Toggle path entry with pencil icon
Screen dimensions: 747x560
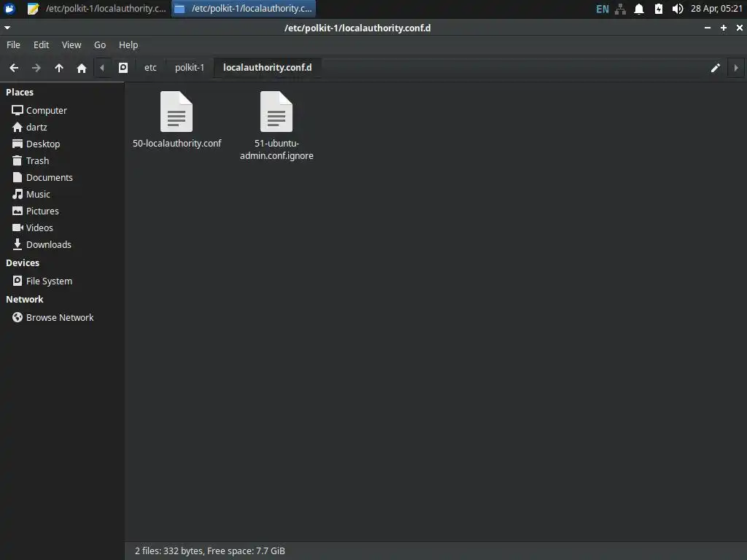coord(715,68)
